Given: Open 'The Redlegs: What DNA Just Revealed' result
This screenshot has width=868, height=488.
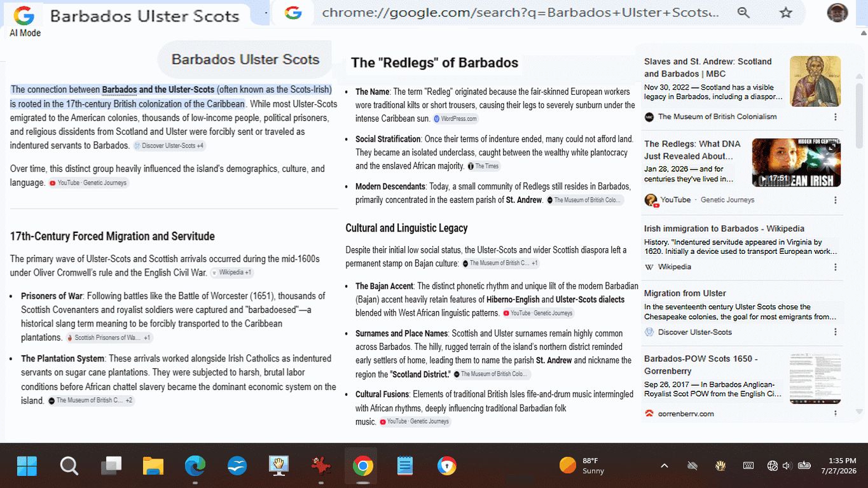Looking at the screenshot, I should tap(692, 150).
